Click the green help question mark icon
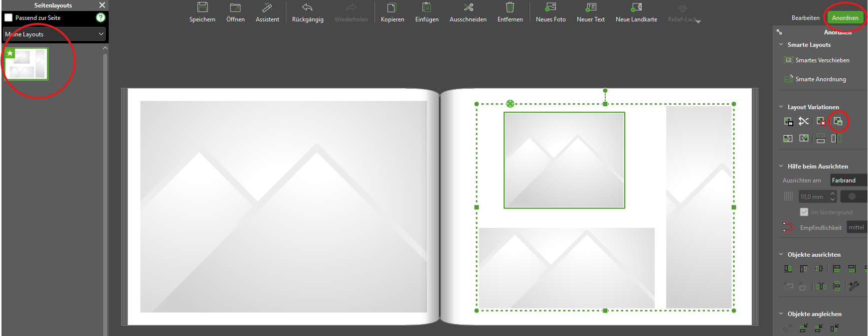Viewport: 868px width, 336px height. (x=101, y=17)
